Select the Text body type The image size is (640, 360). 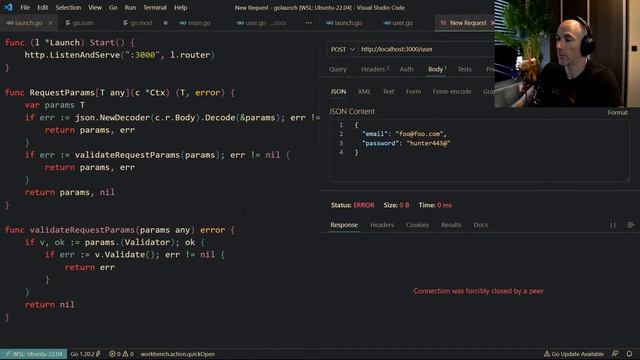click(388, 91)
